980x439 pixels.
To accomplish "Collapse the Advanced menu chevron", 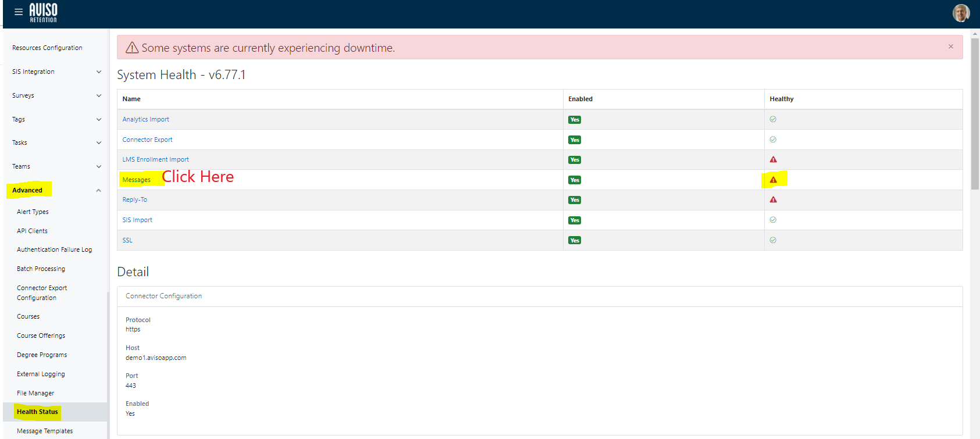I will [99, 190].
